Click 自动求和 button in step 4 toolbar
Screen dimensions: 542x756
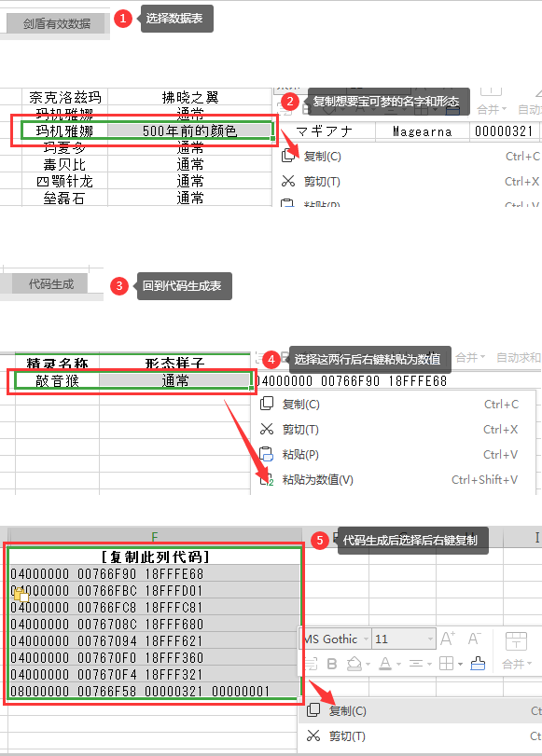[x=519, y=358]
